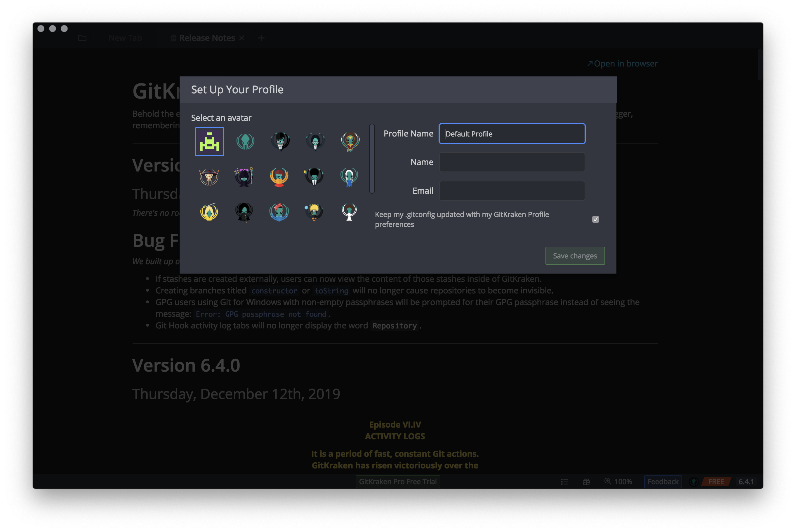Image resolution: width=796 pixels, height=532 pixels.
Task: Click into the Email field
Action: click(512, 191)
